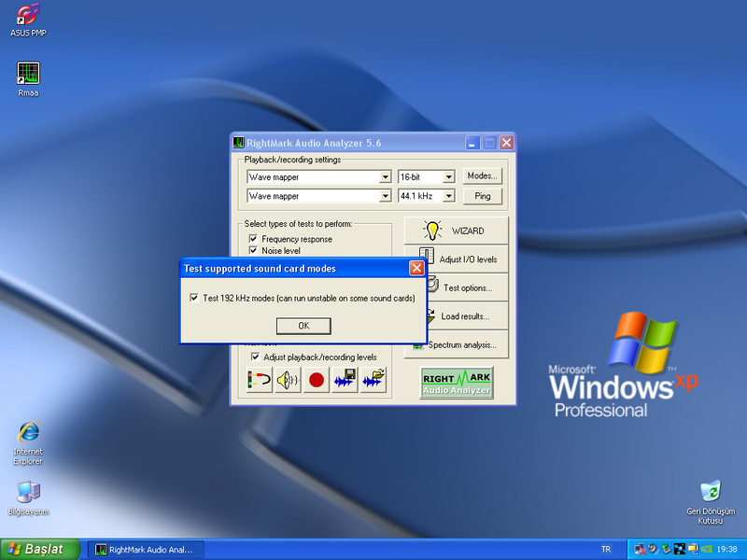This screenshot has height=560, width=747.
Task: Start recording with the red record button
Action: [x=317, y=380]
